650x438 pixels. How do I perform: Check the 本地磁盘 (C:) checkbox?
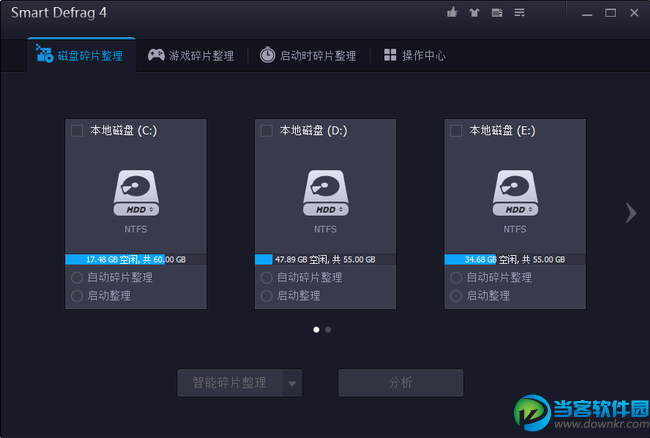(x=77, y=131)
